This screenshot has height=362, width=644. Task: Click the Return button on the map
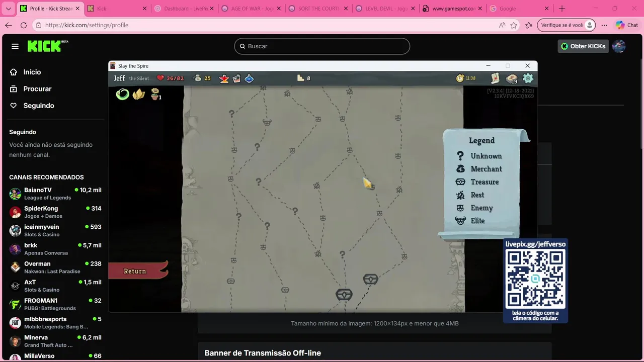pos(135,271)
